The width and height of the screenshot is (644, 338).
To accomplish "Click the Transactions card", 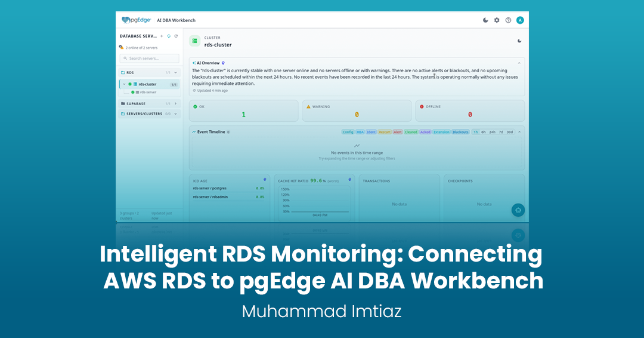I will (399, 198).
